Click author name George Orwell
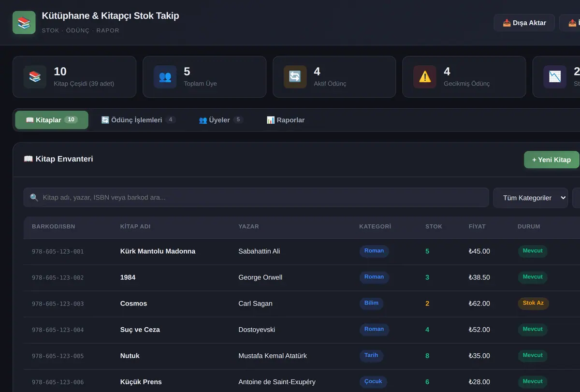The height and width of the screenshot is (392, 580). tap(261, 277)
